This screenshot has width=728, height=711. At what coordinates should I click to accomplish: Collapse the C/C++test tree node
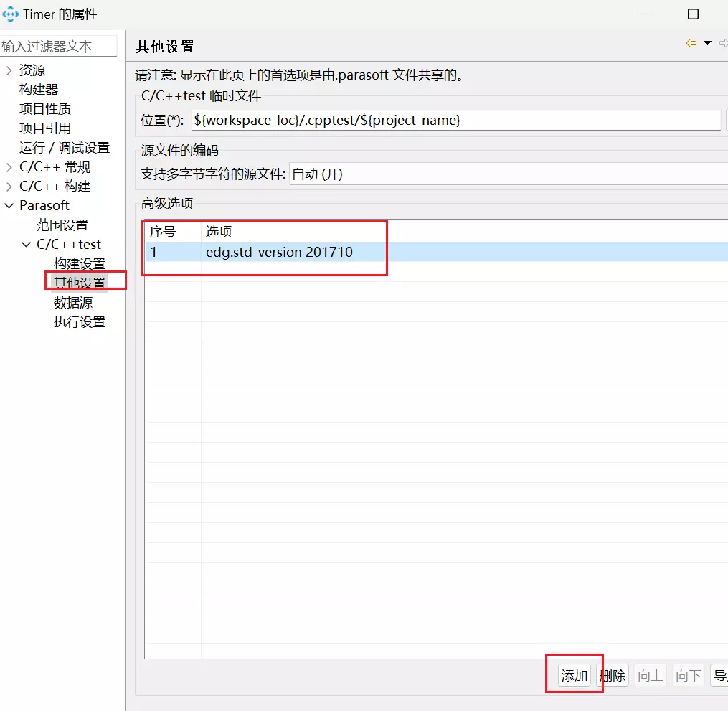coord(27,245)
